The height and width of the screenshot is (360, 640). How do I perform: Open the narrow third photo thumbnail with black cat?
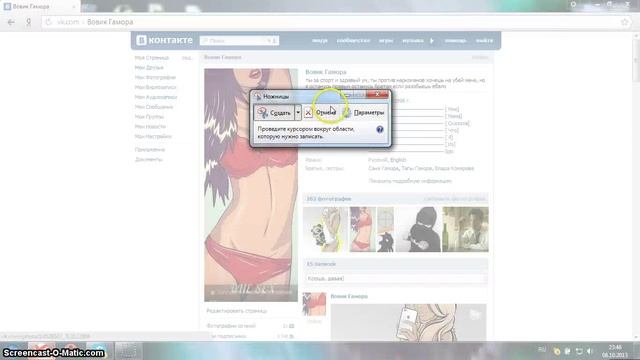(385, 229)
